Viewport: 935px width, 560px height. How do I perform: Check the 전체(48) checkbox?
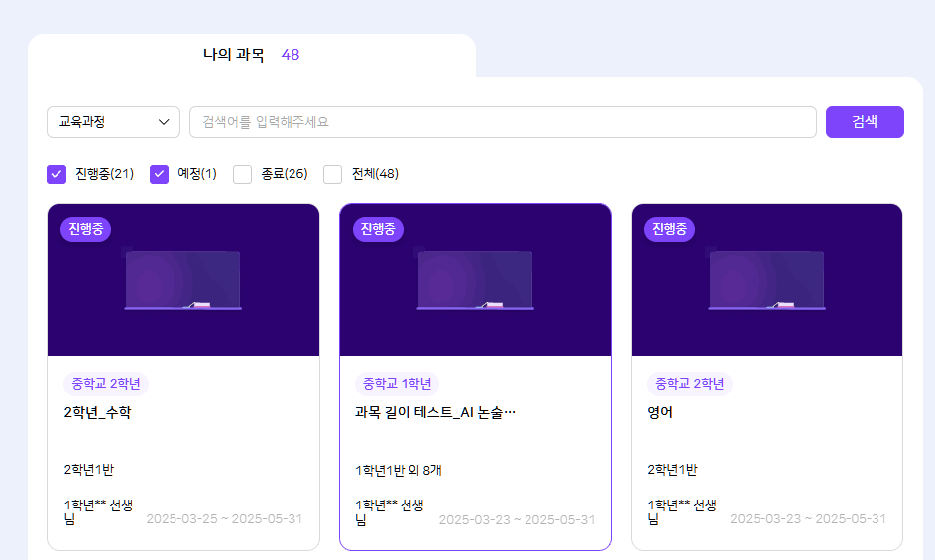[333, 174]
